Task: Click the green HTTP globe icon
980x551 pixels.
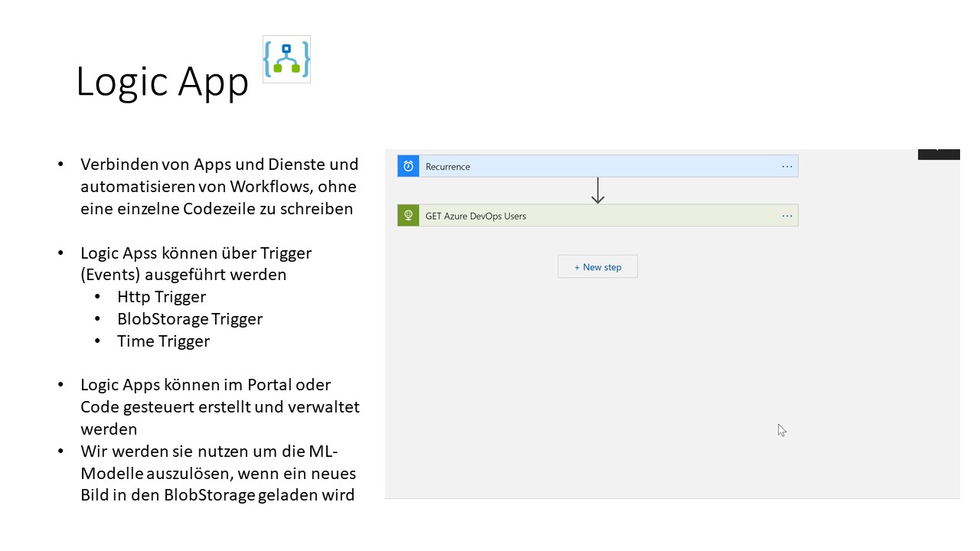Action: 408,216
